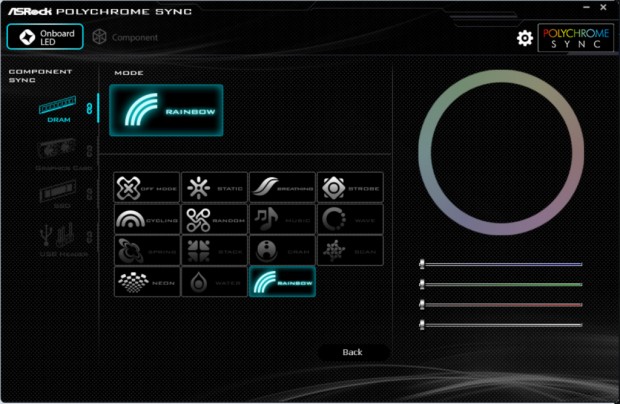The width and height of the screenshot is (620, 404).
Task: Click the Back button
Action: pyautogui.click(x=352, y=352)
